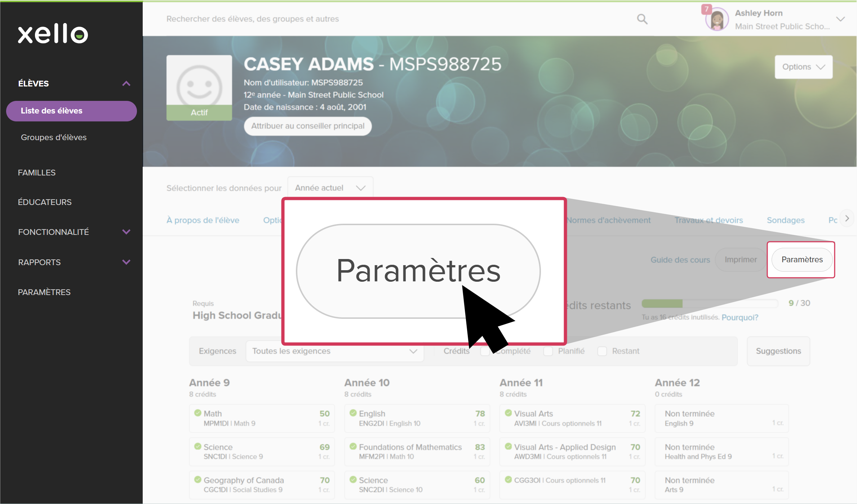Viewport: 857px width, 504px height.
Task: Expand the Année actuel dropdown
Action: (x=330, y=188)
